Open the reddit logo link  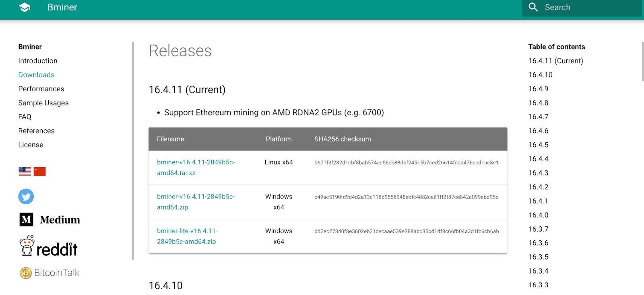[48, 246]
